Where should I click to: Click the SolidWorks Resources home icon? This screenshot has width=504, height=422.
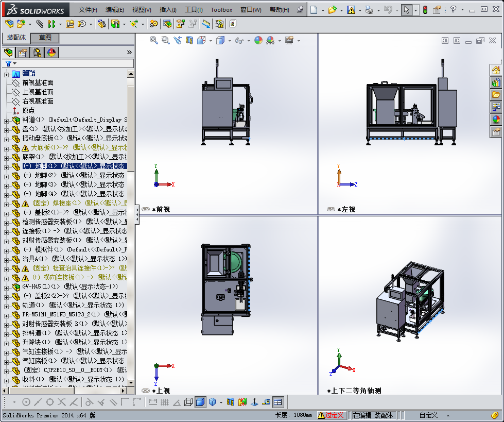click(496, 70)
